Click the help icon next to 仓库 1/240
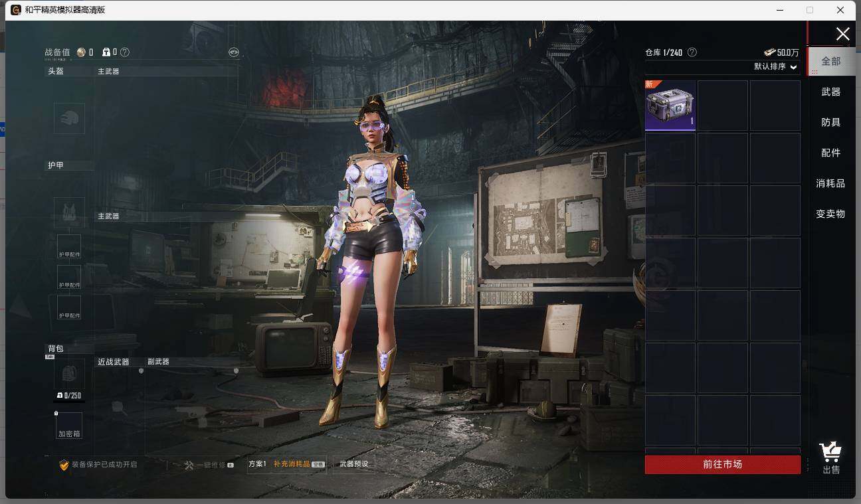 point(692,52)
